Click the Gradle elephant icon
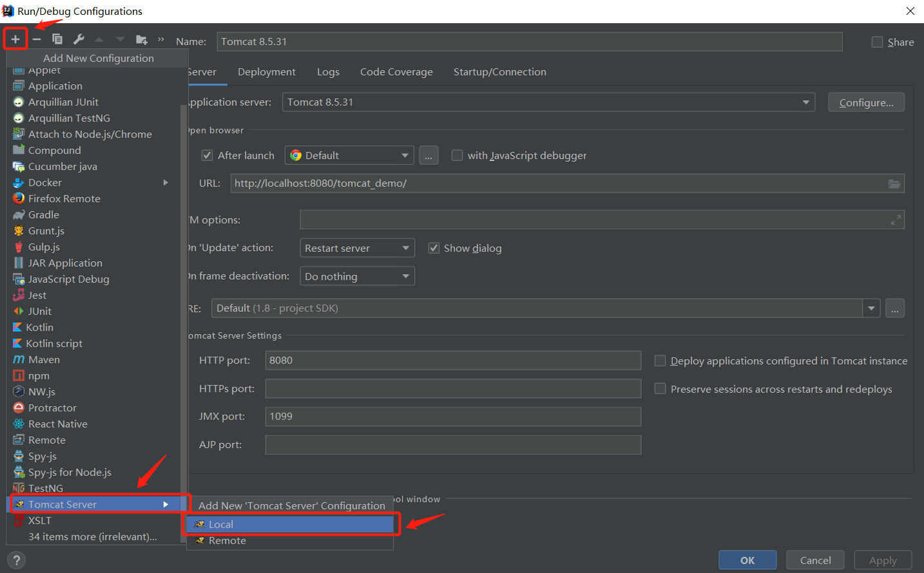Screen dimensions: 924x573 tap(19, 215)
